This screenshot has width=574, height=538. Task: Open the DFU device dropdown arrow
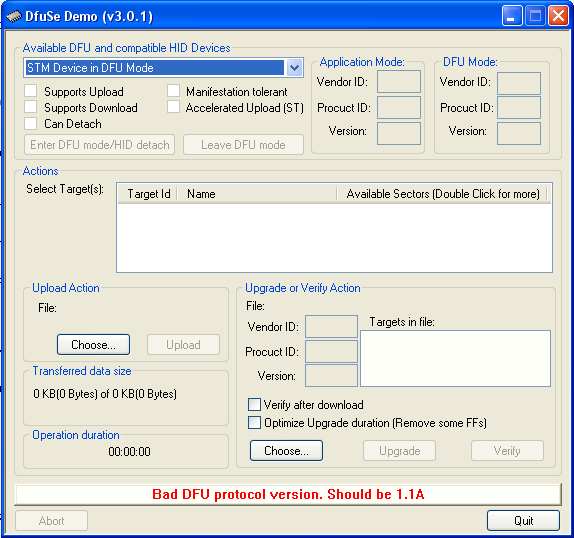294,68
